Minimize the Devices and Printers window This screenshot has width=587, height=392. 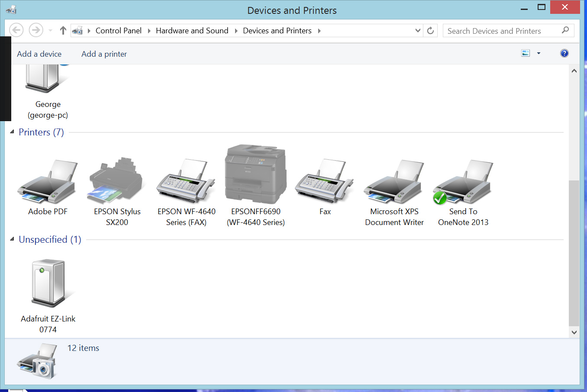[x=524, y=8]
